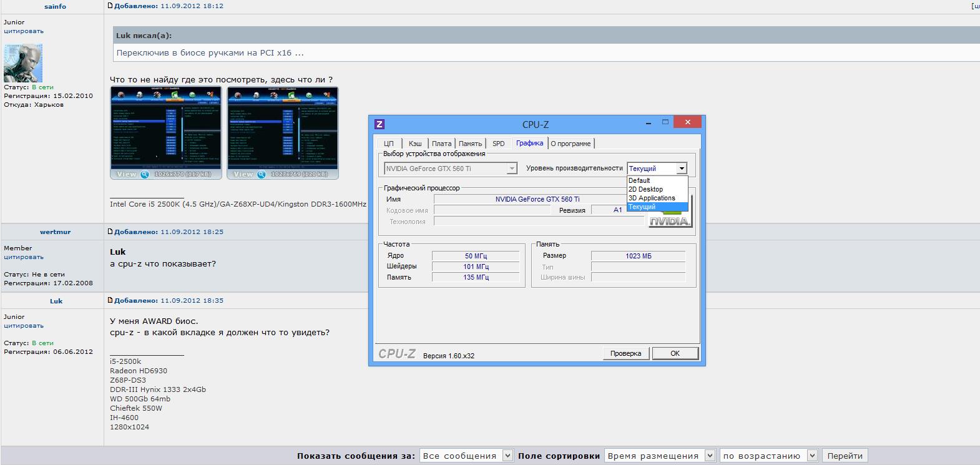Click цитировать under wertmur
Viewport: 980px width, 465px height.
[24, 257]
